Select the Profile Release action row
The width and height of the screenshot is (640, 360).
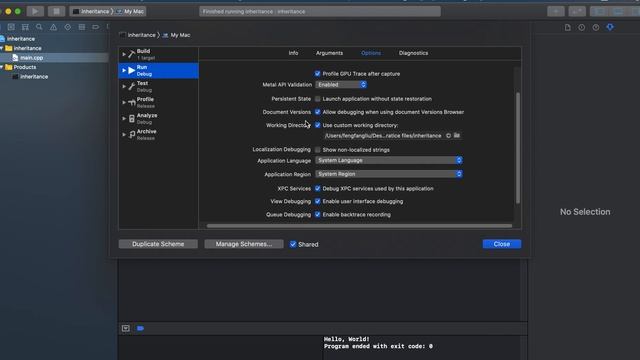158,102
